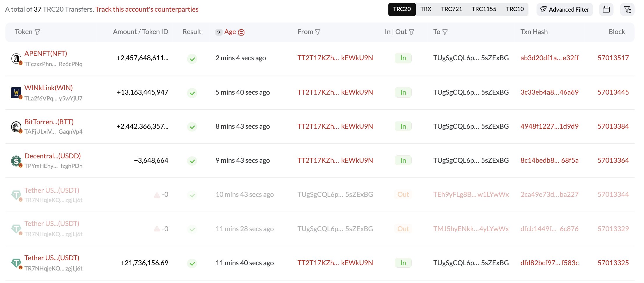Toggle the Out badge on the first USDT row
Screen dimensions: 644x283
point(403,194)
